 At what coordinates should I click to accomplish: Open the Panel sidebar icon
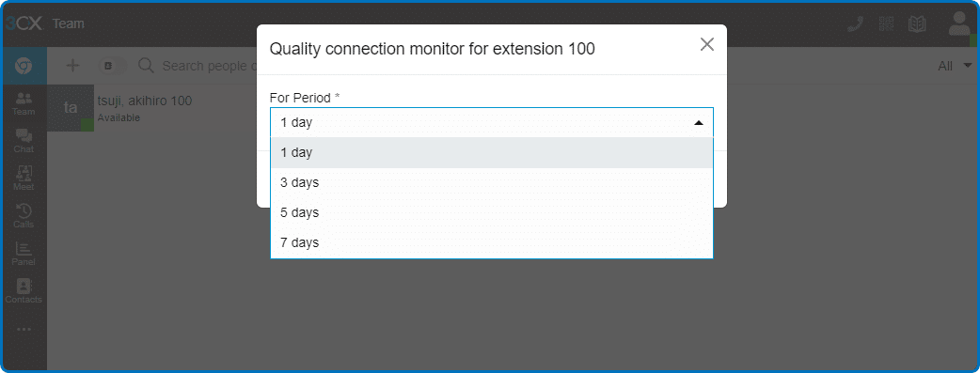coord(24,254)
